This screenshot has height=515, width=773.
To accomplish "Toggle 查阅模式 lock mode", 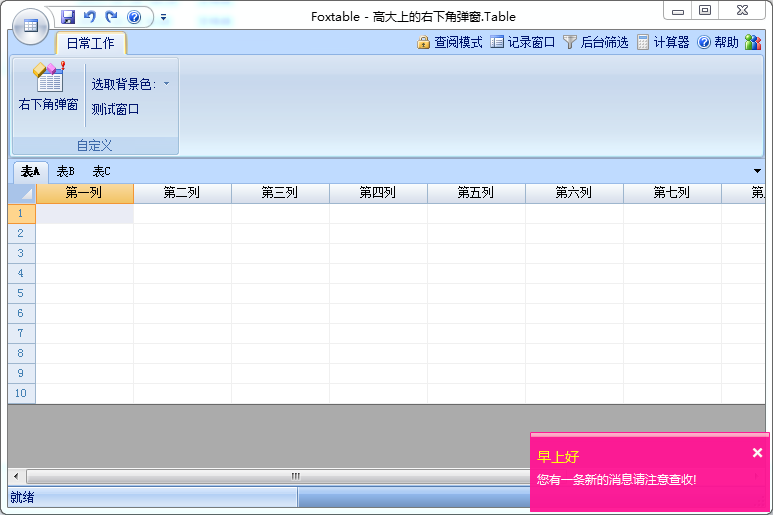I will tap(450, 42).
